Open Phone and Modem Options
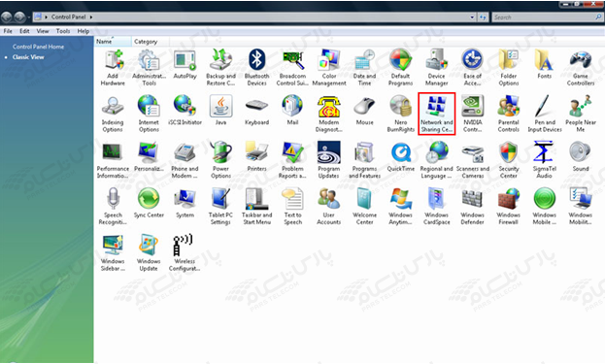Image resolution: width=605 pixels, height=364 pixels. (185, 160)
